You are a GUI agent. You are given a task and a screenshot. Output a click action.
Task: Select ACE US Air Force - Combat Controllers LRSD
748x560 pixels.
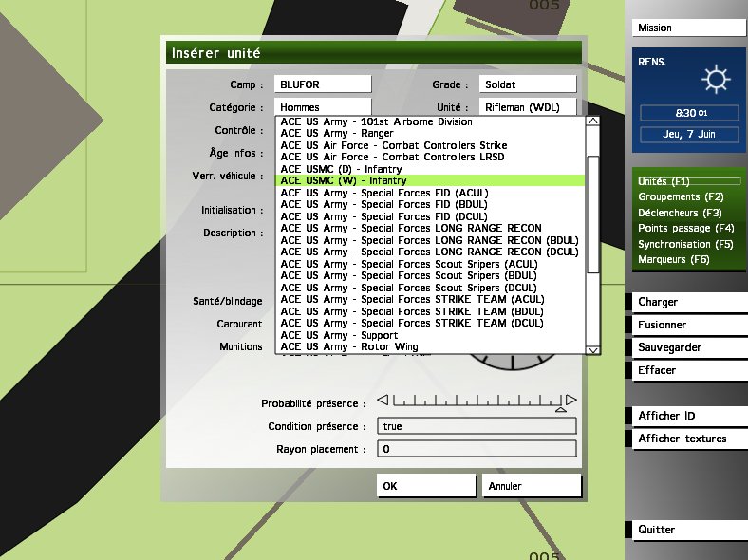pos(430,157)
